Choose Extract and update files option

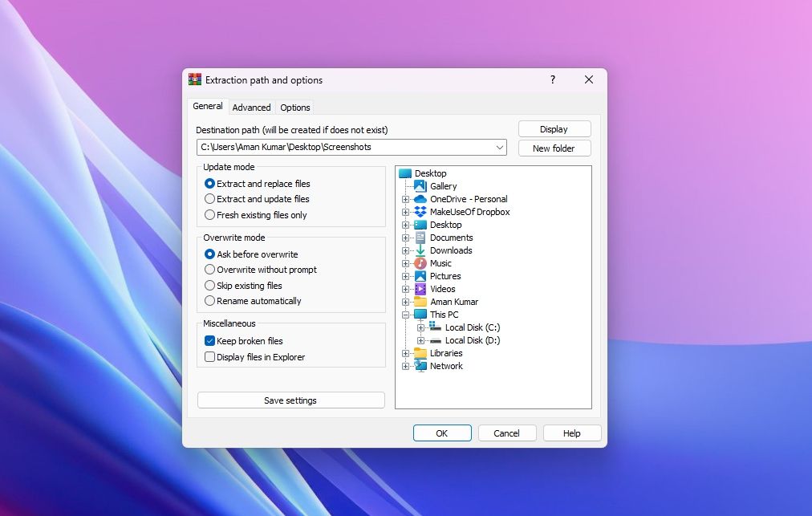point(210,199)
